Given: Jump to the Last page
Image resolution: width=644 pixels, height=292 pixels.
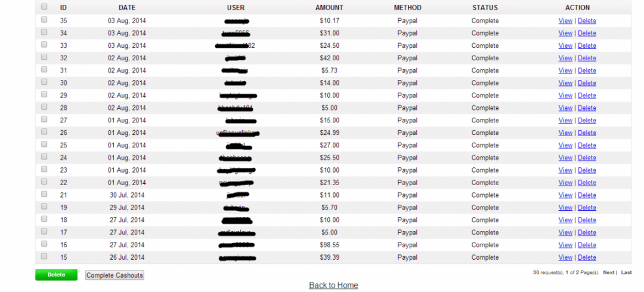Looking at the screenshot, I should [x=626, y=272].
